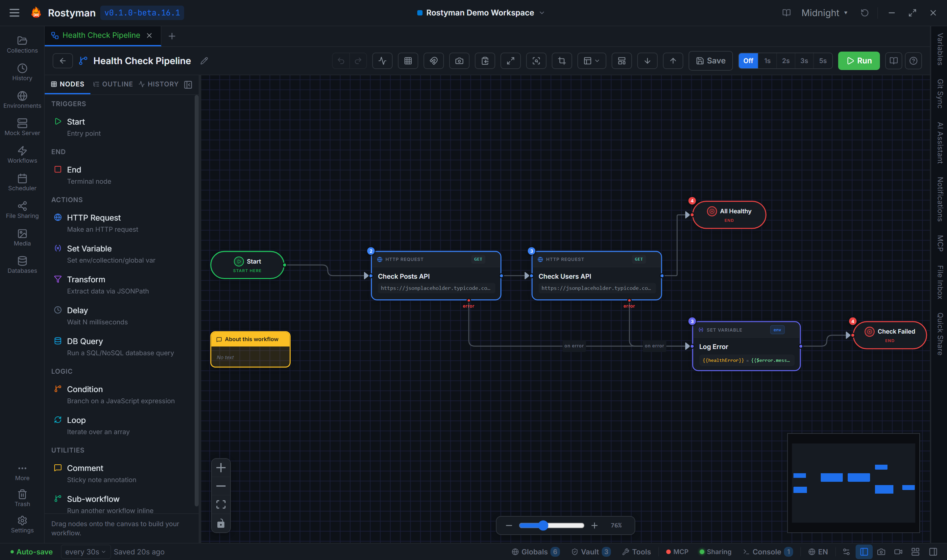Click the expand arrows toolbar icon
947x560 pixels.
click(511, 61)
